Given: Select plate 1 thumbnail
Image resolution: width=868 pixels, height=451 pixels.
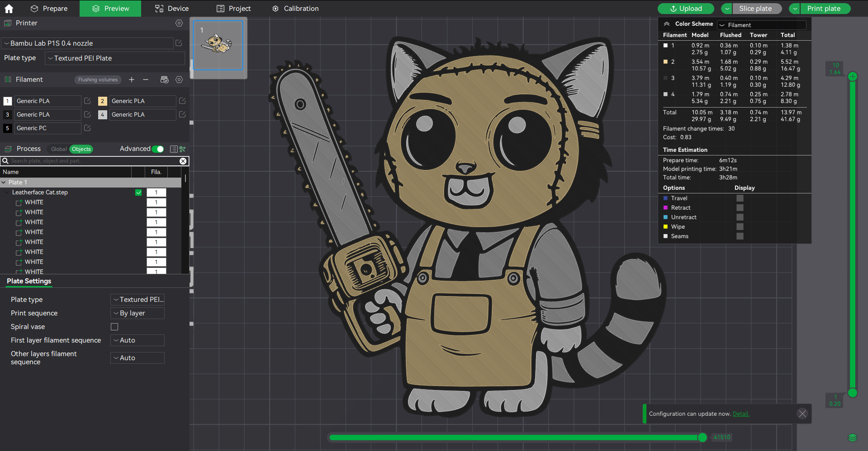Looking at the screenshot, I should (x=218, y=45).
